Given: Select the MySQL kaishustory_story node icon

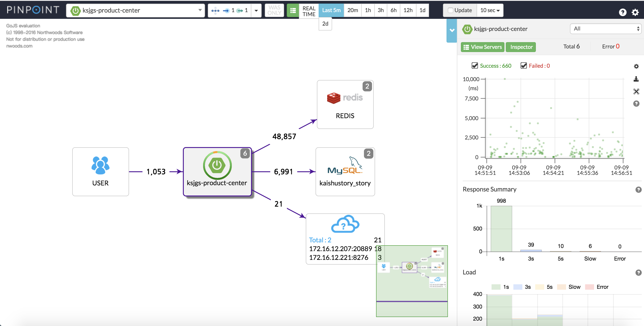Looking at the screenshot, I should [x=345, y=166].
